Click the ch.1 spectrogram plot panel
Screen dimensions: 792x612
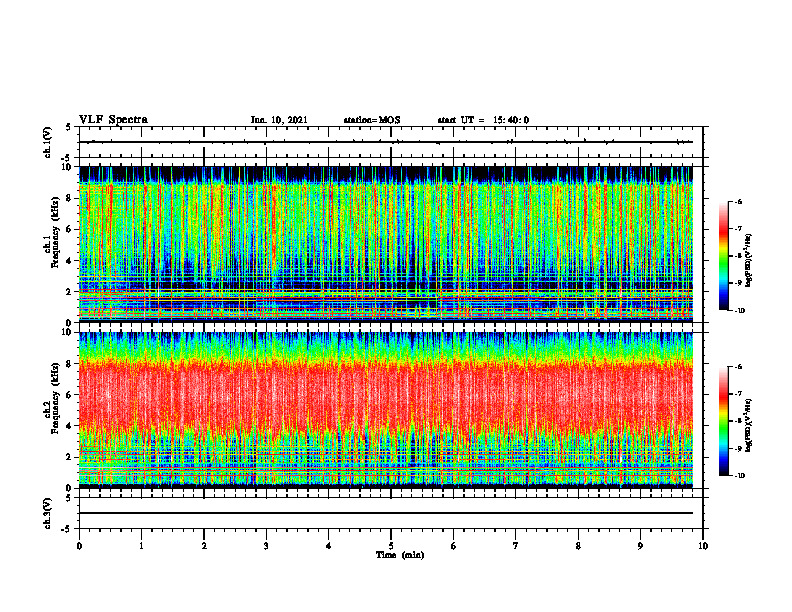386,244
